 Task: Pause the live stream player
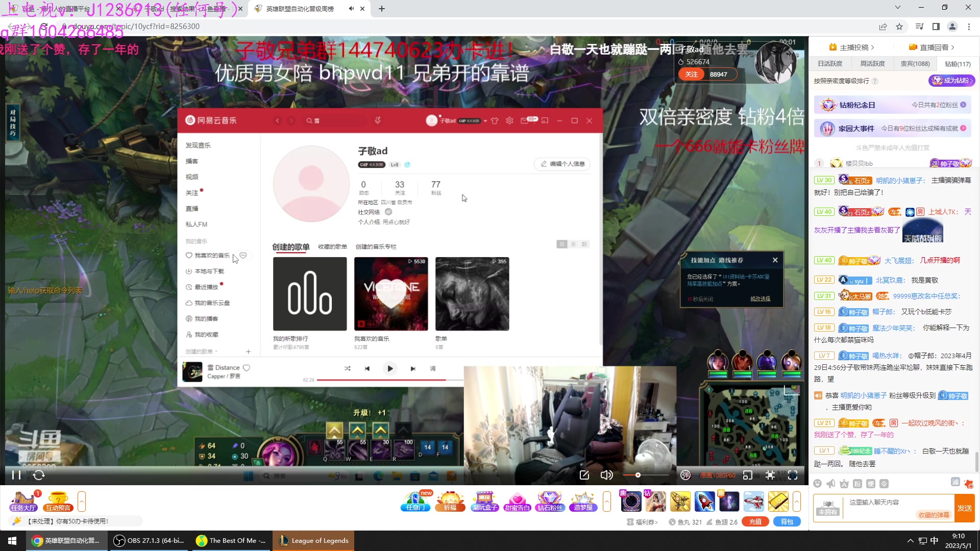pyautogui.click(x=16, y=475)
